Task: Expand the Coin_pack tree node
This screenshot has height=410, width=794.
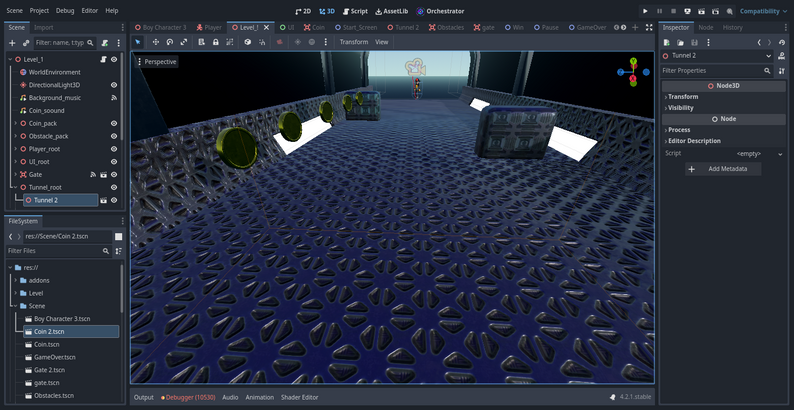Action: click(16, 124)
